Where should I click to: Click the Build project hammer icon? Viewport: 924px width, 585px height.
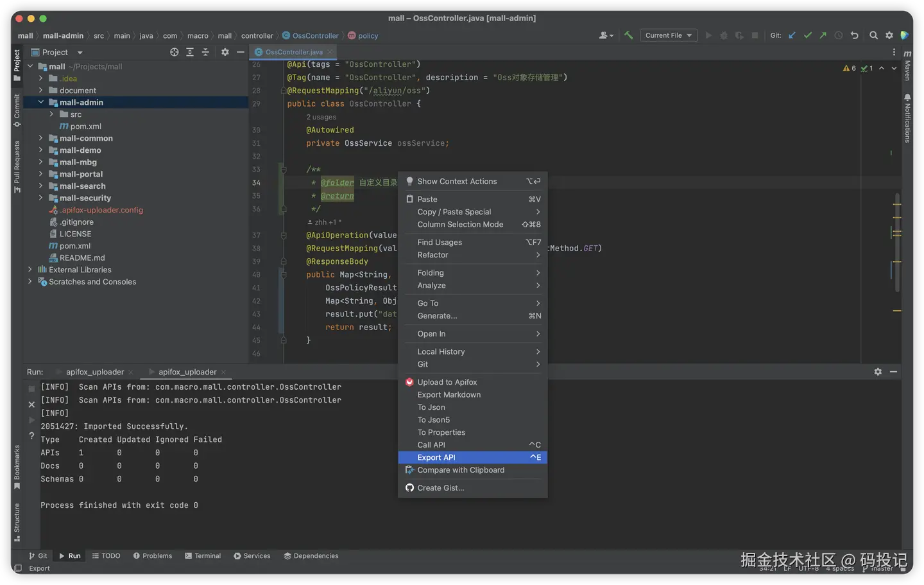629,35
